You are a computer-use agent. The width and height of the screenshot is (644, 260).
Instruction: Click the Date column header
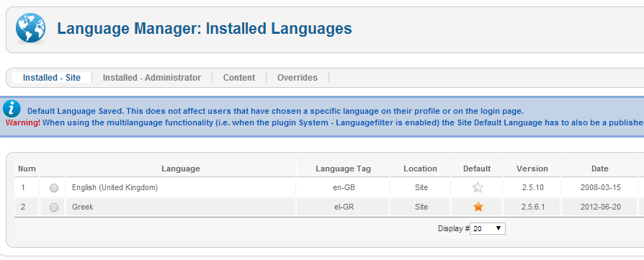tap(600, 169)
